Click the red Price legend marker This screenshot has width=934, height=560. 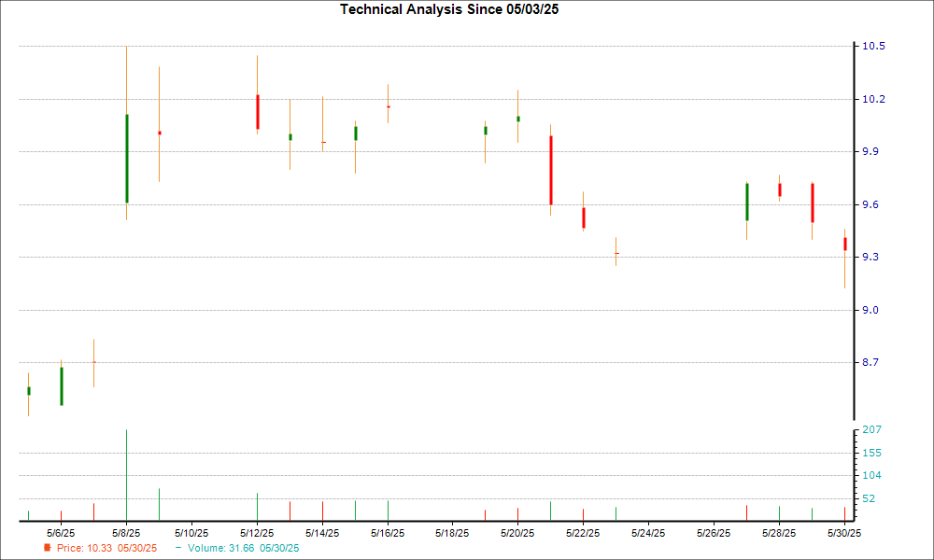(47, 548)
